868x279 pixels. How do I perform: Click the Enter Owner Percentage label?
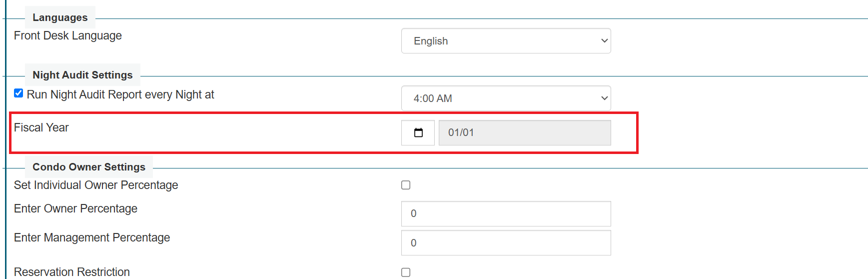(x=75, y=208)
